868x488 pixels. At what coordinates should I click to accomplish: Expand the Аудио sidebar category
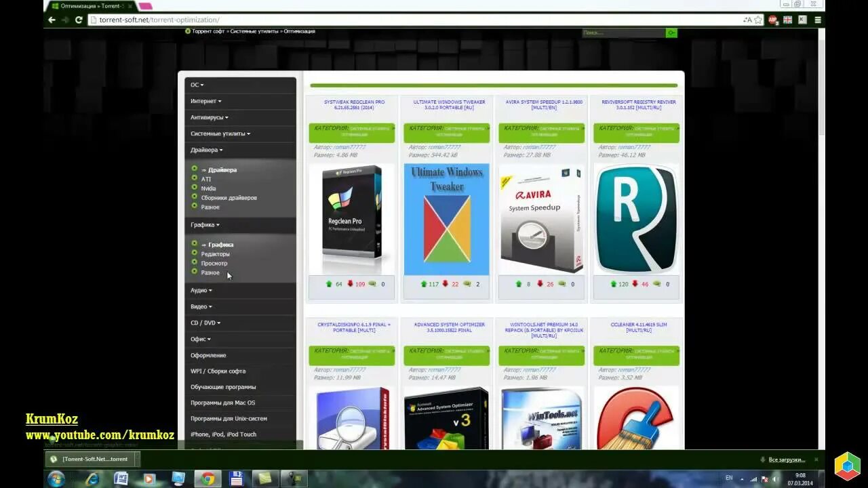pyautogui.click(x=240, y=290)
